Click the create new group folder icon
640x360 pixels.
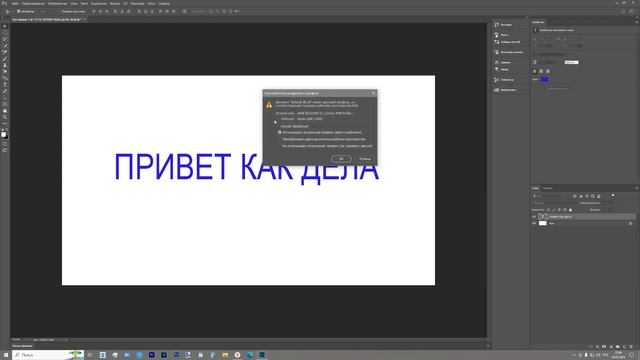pos(618,347)
